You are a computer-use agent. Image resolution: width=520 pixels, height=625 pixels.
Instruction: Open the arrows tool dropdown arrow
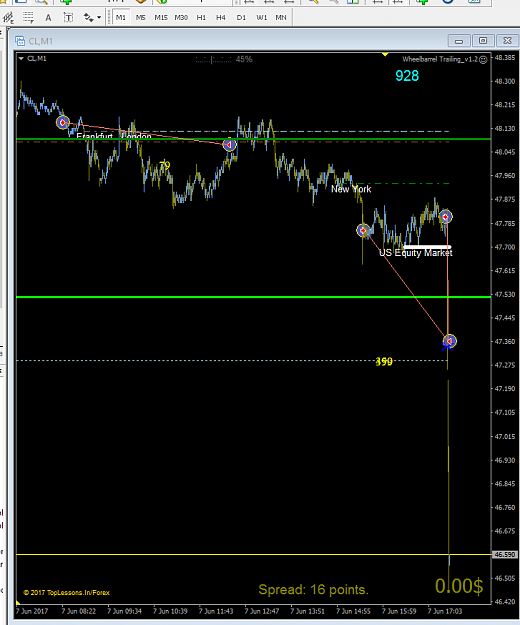99,18
